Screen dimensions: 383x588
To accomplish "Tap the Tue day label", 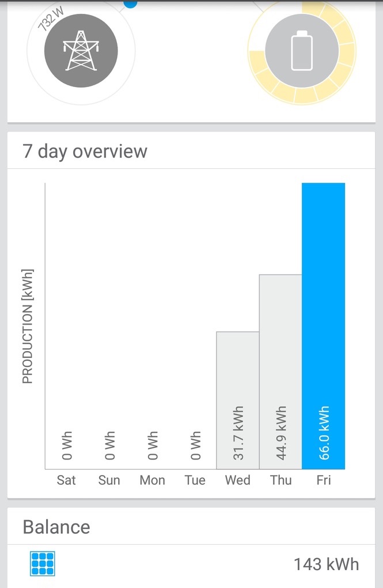I will pos(195,480).
